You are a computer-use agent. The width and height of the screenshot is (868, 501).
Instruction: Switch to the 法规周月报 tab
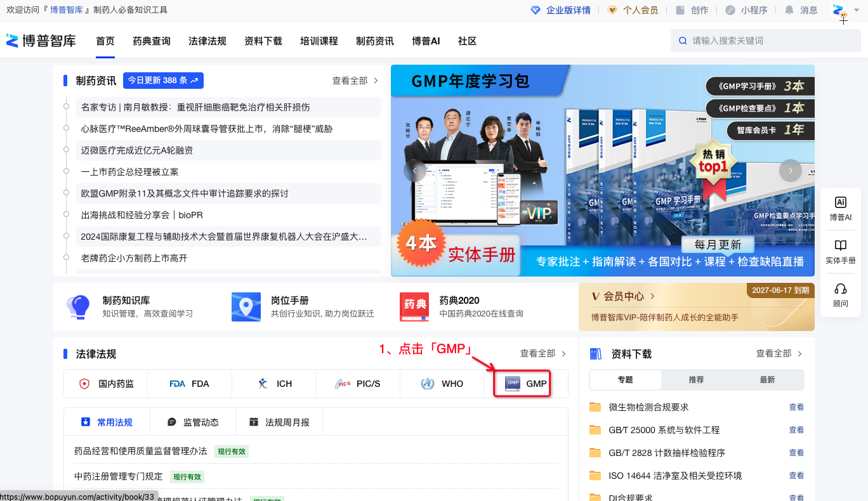tap(280, 422)
